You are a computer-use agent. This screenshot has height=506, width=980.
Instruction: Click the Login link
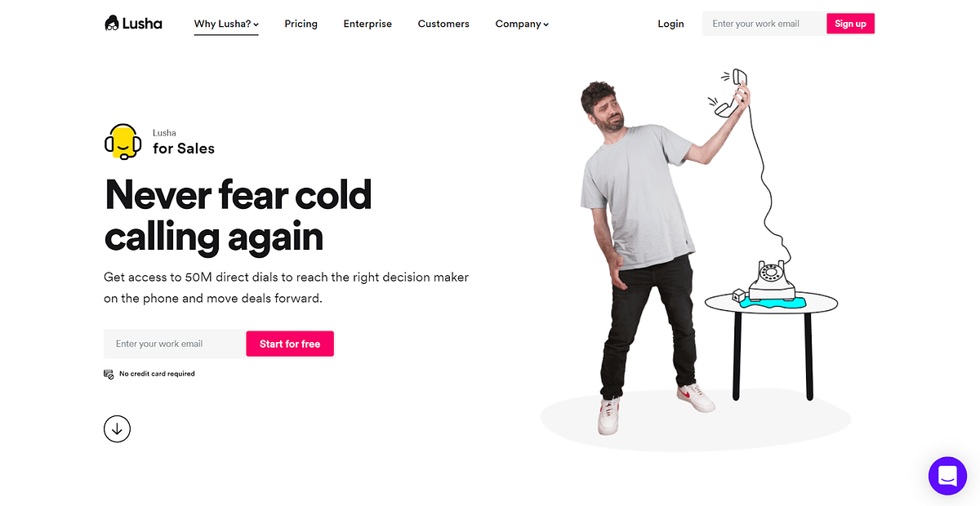point(670,24)
